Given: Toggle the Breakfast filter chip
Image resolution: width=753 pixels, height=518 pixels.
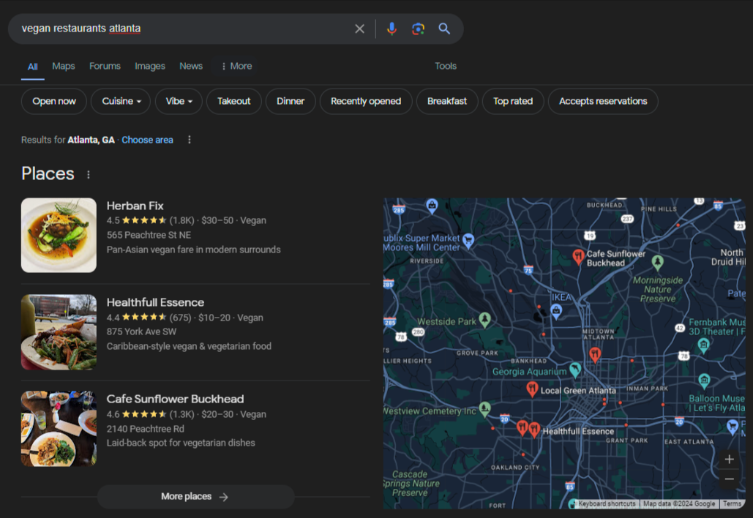Looking at the screenshot, I should click(x=447, y=101).
